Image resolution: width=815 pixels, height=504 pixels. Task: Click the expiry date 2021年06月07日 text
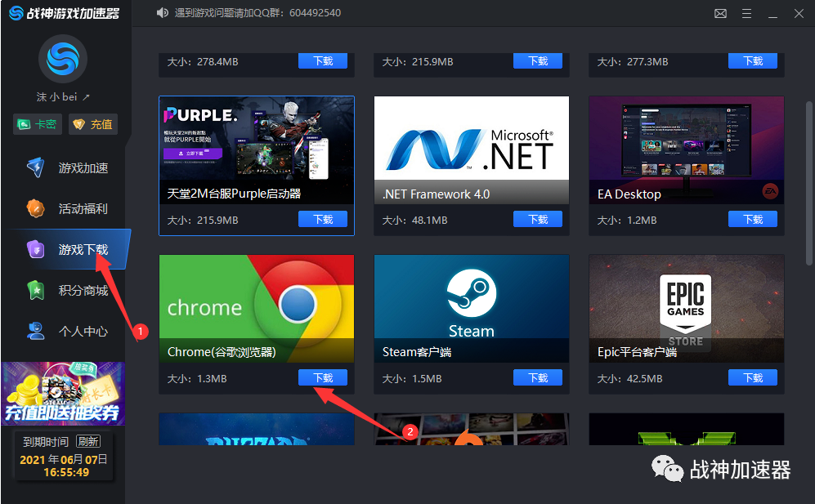[64, 459]
